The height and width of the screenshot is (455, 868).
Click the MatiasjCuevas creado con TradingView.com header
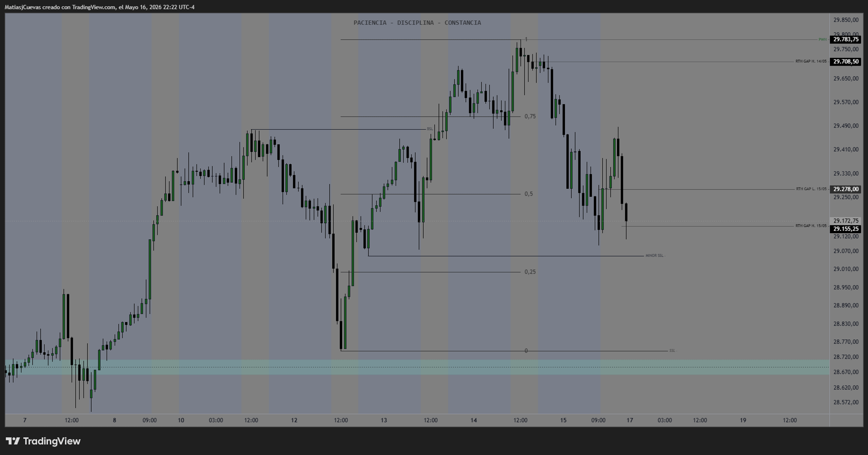(x=99, y=7)
